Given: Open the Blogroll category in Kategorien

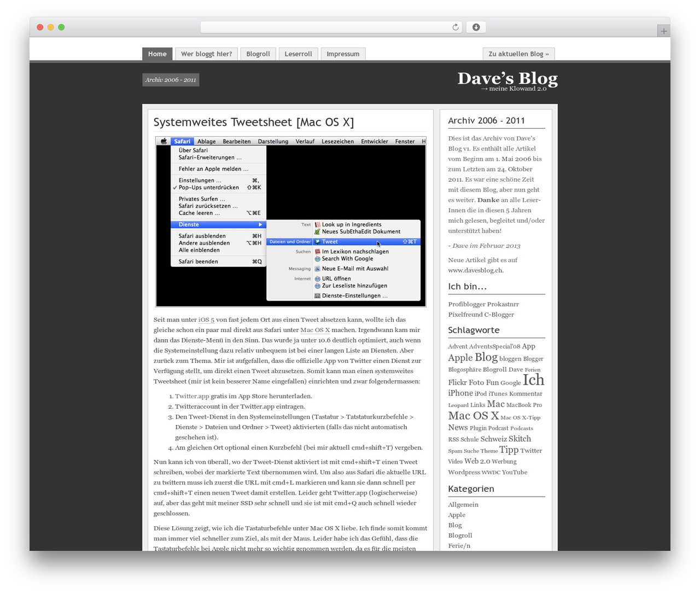Looking at the screenshot, I should pyautogui.click(x=460, y=536).
